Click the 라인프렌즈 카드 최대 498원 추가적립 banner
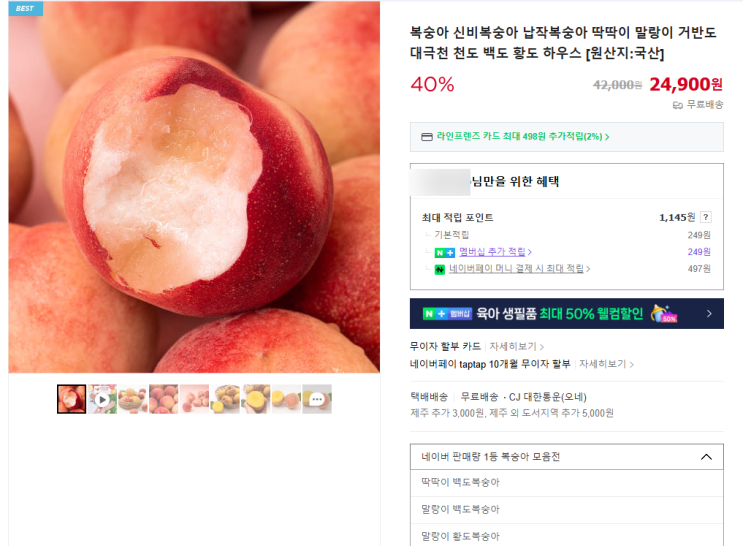The height and width of the screenshot is (546, 743). (x=566, y=137)
